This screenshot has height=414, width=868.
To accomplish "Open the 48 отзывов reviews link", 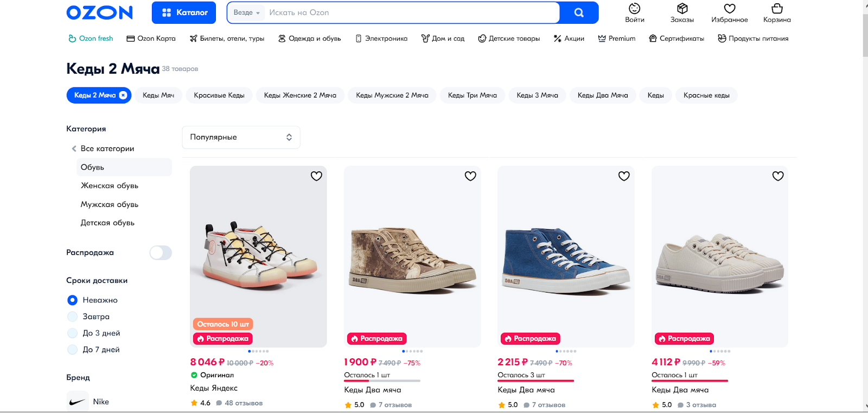I will 239,403.
